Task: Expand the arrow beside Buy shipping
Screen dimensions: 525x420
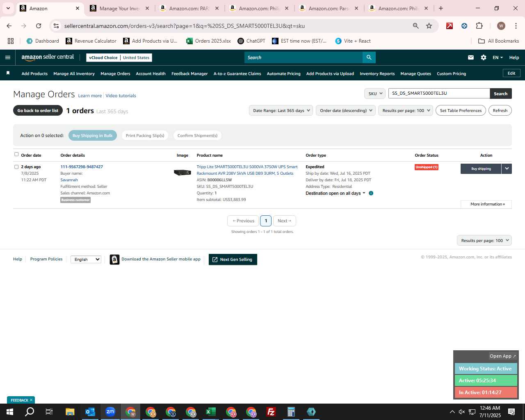Action: 507,169
